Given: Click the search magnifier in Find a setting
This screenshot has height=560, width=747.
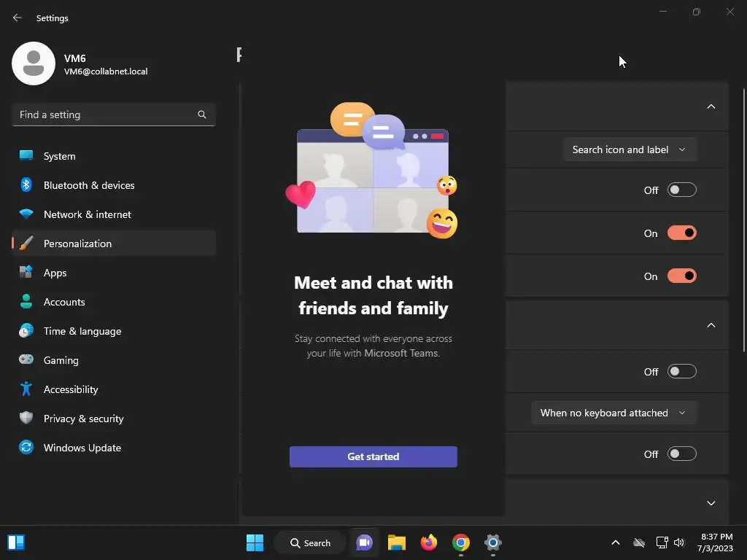Looking at the screenshot, I should click(202, 114).
